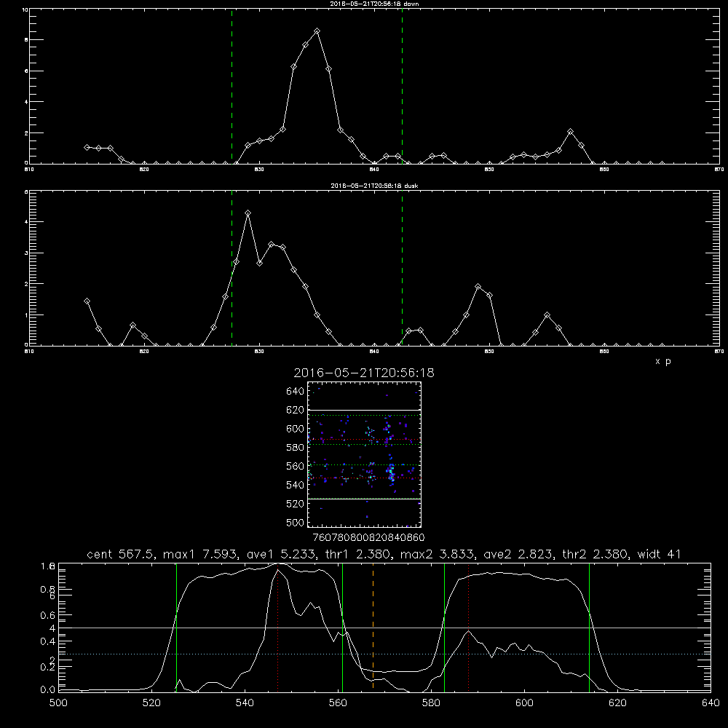Click bottom axis label 600

coord(524,703)
